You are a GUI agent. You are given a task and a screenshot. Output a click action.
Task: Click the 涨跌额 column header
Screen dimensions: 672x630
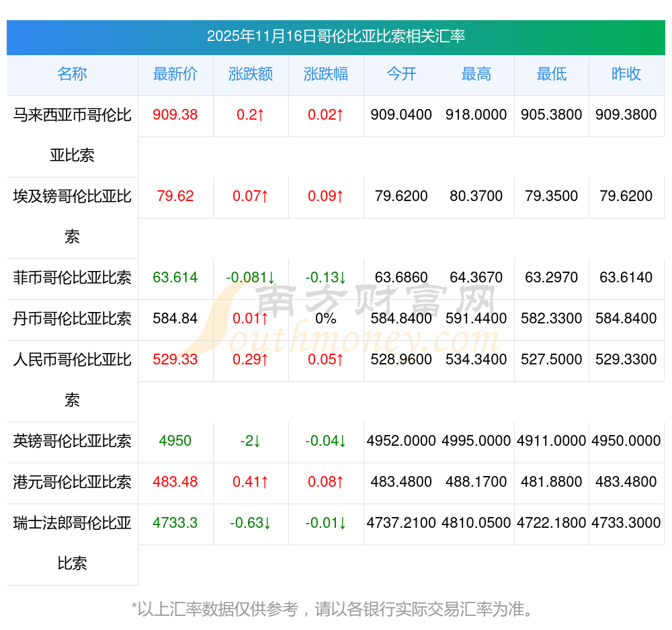(251, 75)
